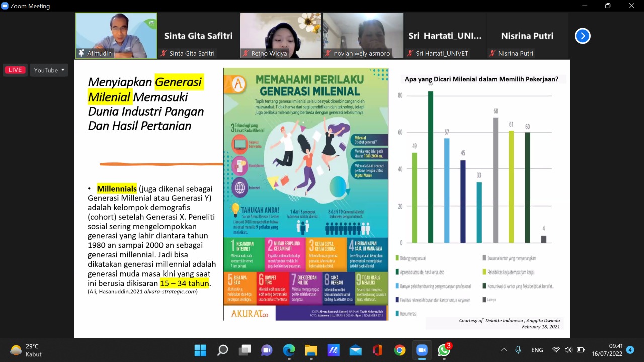This screenshot has height=362, width=644.
Task: Open Task View on the taskbar
Action: coord(245,350)
